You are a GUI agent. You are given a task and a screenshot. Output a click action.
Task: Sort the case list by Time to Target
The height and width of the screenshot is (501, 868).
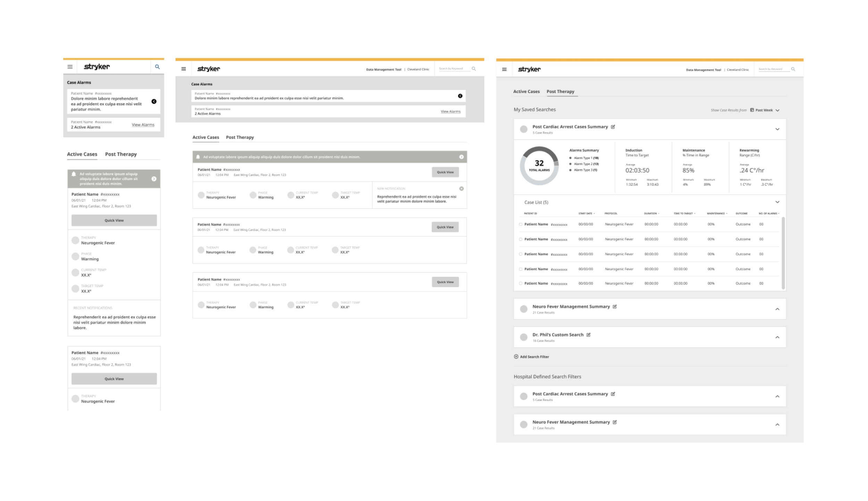(684, 213)
